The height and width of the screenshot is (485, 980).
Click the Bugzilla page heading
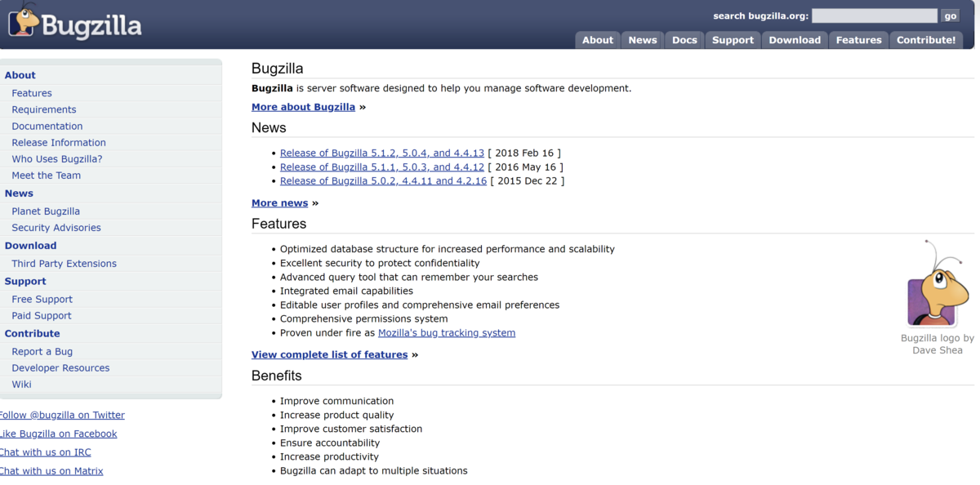[278, 69]
